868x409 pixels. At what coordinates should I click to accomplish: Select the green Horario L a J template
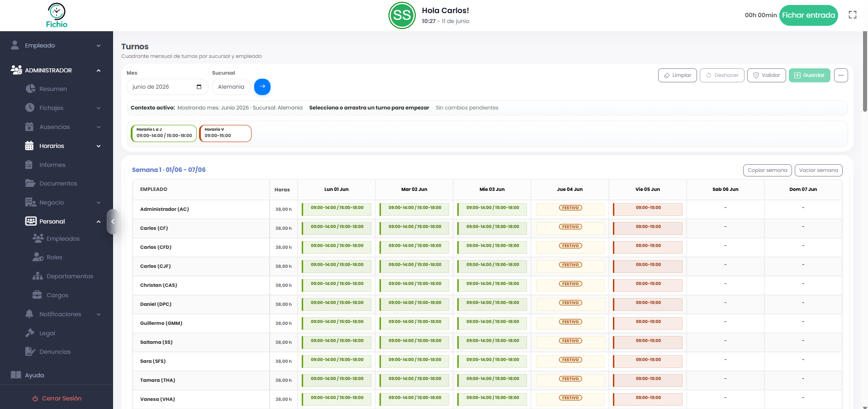coord(164,133)
